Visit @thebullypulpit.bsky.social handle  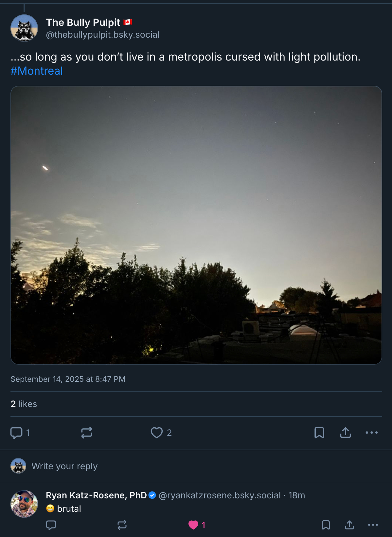(x=103, y=35)
